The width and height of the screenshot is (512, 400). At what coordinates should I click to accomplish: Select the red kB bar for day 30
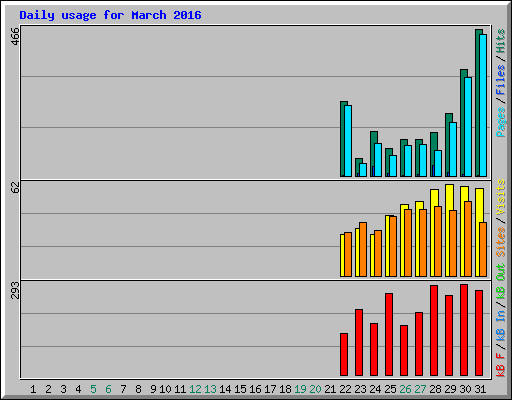[464, 330]
